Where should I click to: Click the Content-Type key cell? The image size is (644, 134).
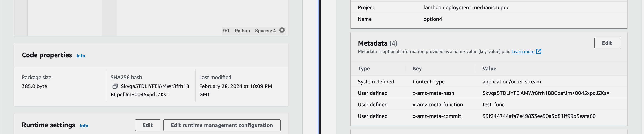coord(429,82)
